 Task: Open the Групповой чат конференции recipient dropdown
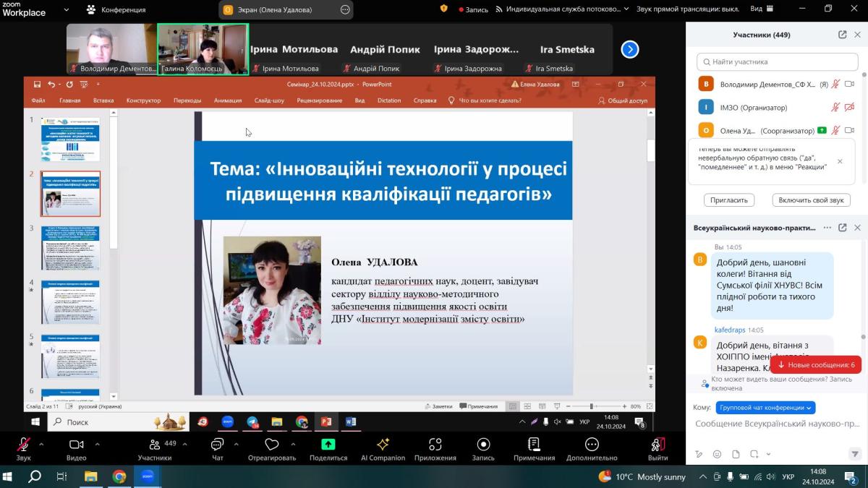click(765, 408)
